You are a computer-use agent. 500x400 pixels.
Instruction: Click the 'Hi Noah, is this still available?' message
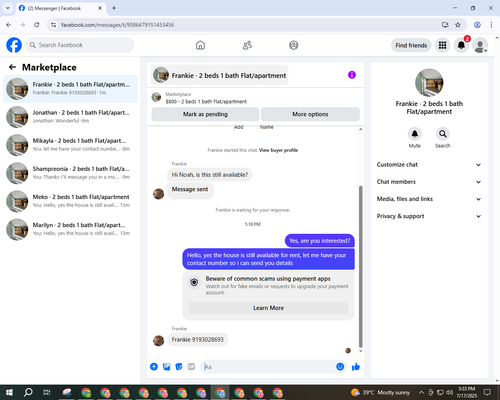(x=210, y=175)
